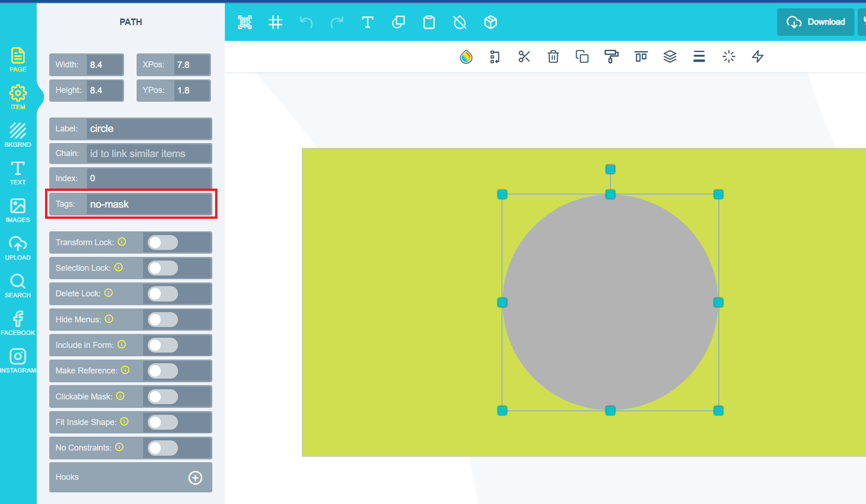Enable the Selection Lock toggle

click(163, 268)
